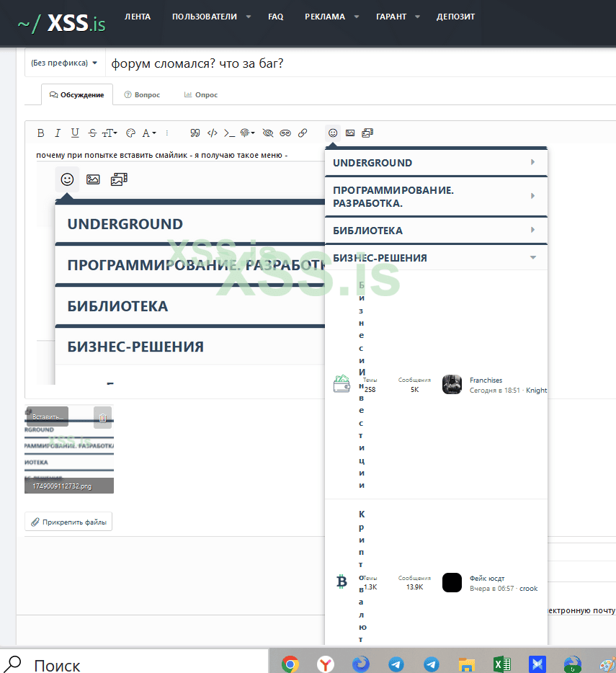The height and width of the screenshot is (673, 616).
Task: Open the vertical Бизнес и Инвестиции forum link
Action: [x=362, y=385]
